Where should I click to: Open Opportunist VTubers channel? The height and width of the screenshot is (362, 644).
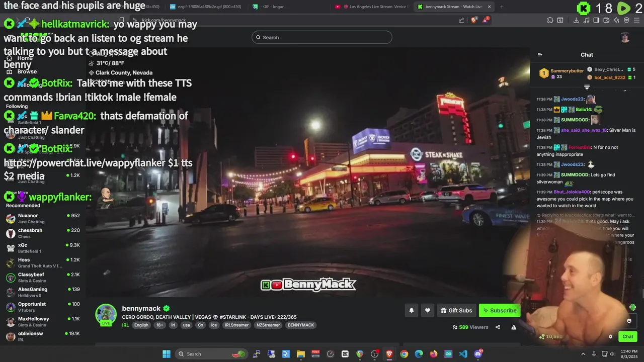[43, 307]
